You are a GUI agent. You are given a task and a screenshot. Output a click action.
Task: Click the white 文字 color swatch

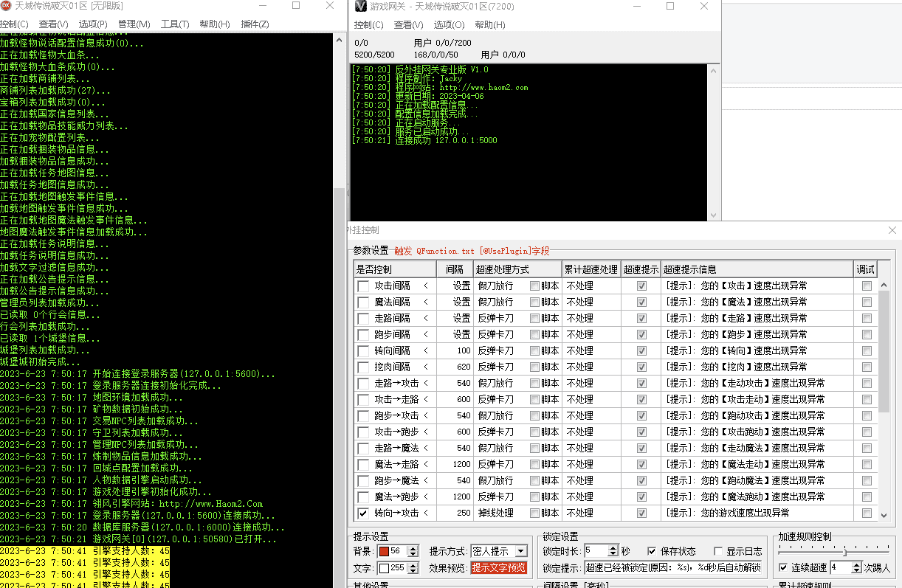tap(383, 568)
